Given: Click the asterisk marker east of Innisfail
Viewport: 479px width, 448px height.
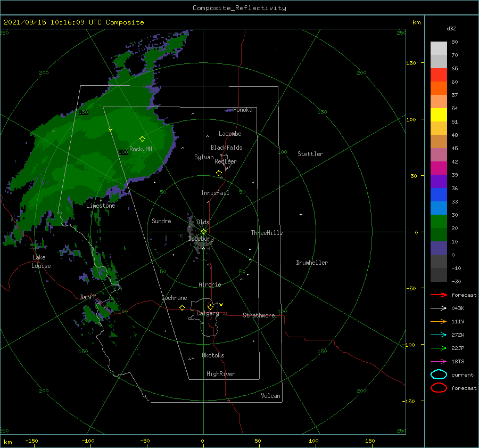Looking at the screenshot, I should coord(253,183).
